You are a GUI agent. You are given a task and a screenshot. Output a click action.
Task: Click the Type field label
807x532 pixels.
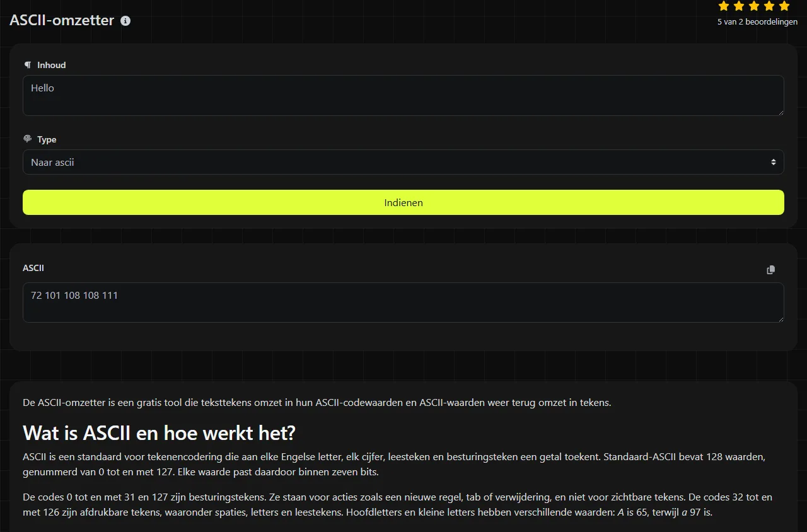pos(47,139)
